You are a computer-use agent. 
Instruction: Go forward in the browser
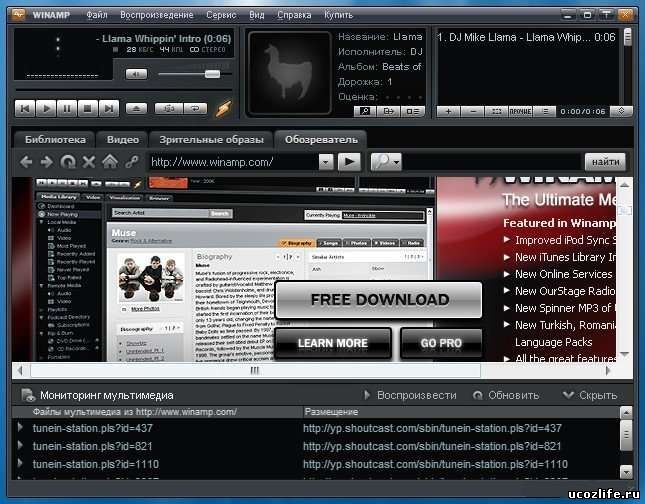46,162
